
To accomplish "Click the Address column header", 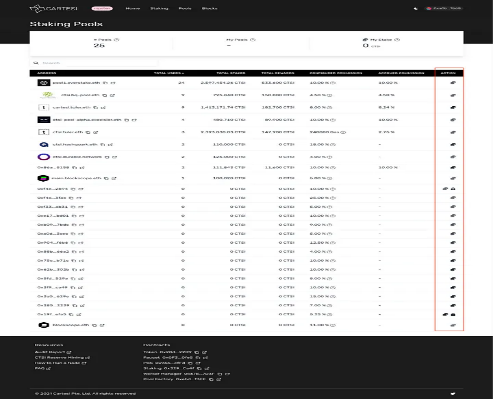I will (47, 73).
